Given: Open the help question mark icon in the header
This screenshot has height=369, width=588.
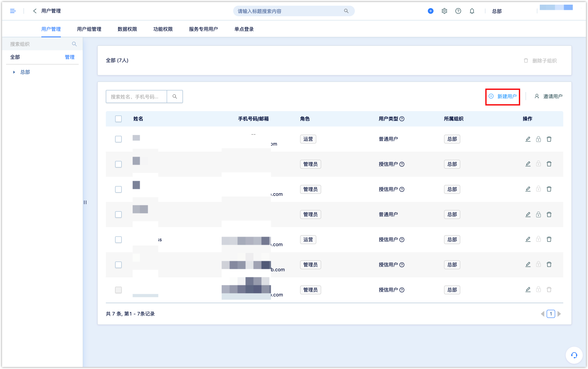Looking at the screenshot, I should [x=458, y=11].
